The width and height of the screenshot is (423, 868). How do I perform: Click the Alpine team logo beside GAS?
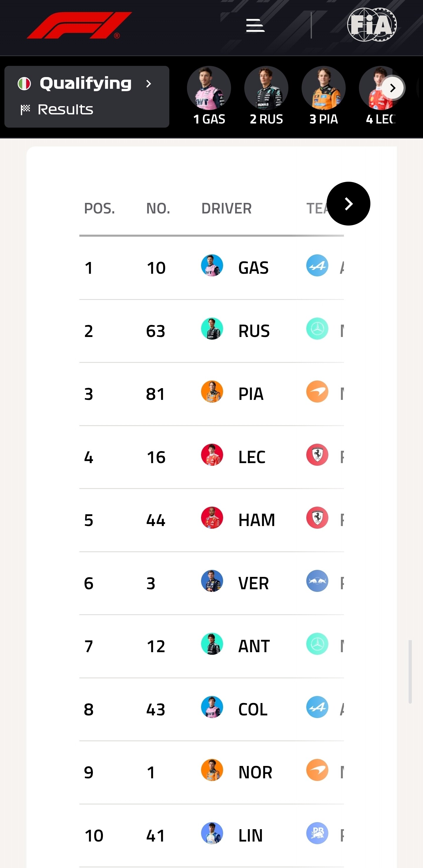(317, 266)
